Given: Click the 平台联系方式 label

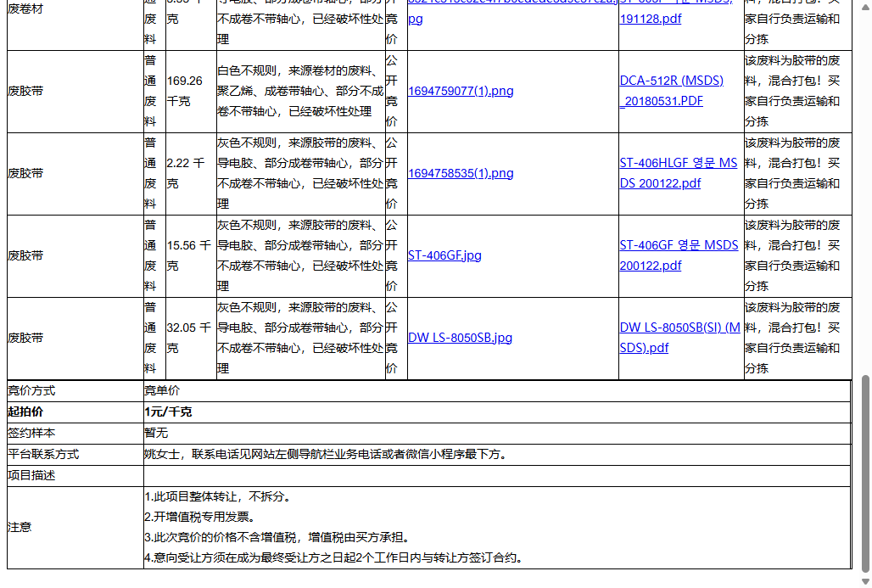Looking at the screenshot, I should (x=43, y=455).
